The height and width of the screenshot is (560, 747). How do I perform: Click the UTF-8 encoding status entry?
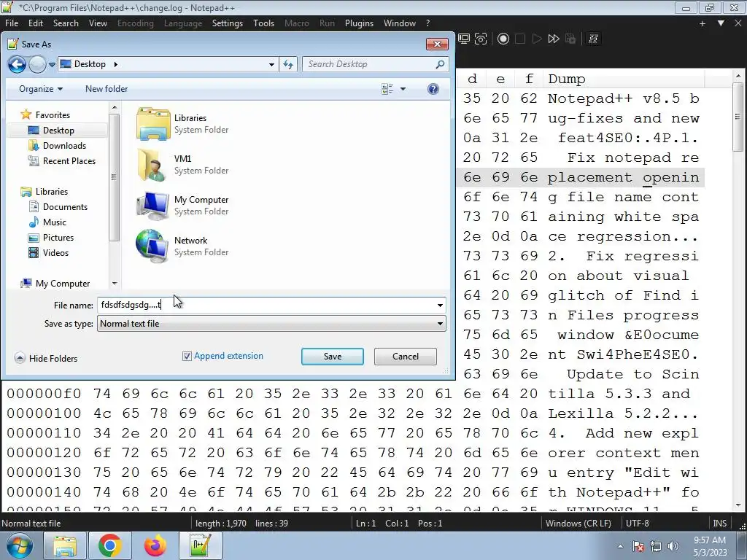637,524
